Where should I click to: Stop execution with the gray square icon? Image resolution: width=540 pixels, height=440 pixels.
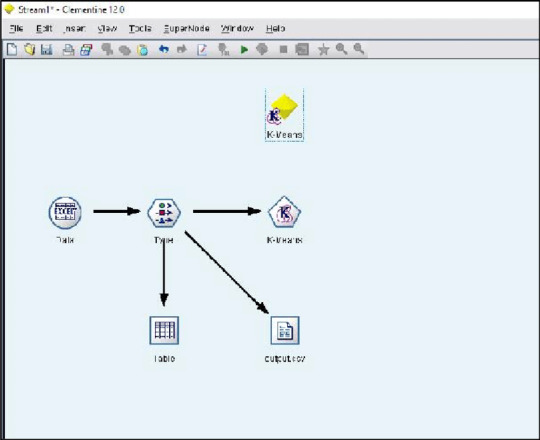tap(283, 50)
